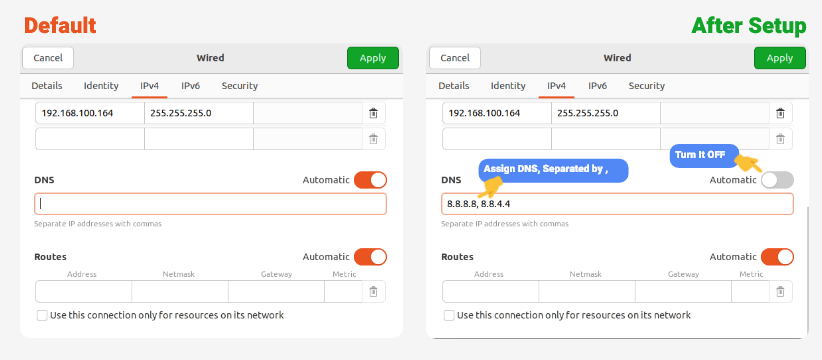Viewport: 822px width, 360px height.
Task: Click empty second-row address field, After Setup panel
Action: tap(497, 139)
